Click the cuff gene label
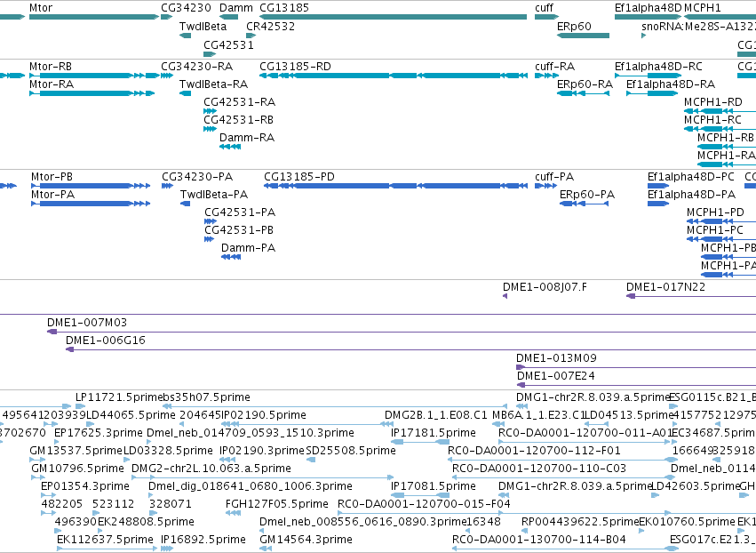This screenshot has height=553, width=756. [x=544, y=8]
